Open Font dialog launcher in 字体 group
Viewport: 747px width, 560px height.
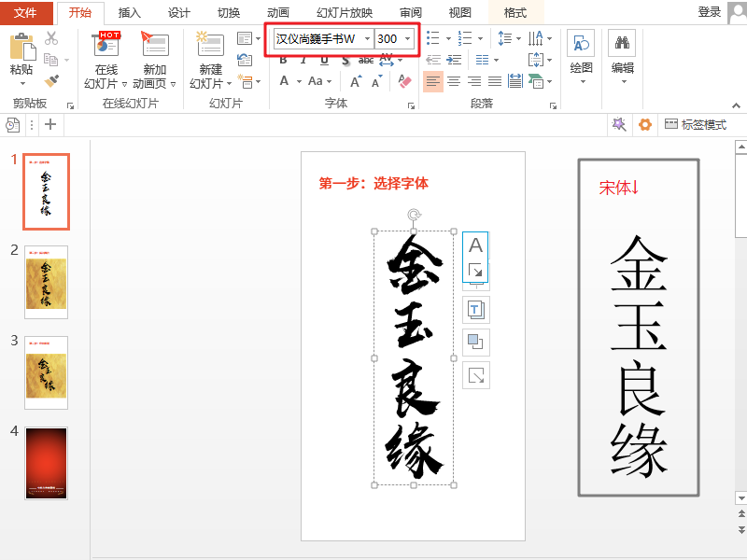pyautogui.click(x=411, y=105)
